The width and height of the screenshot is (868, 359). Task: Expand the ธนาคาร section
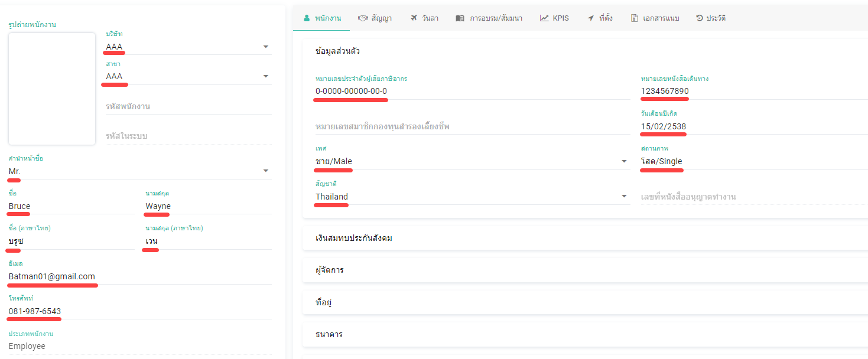point(585,334)
